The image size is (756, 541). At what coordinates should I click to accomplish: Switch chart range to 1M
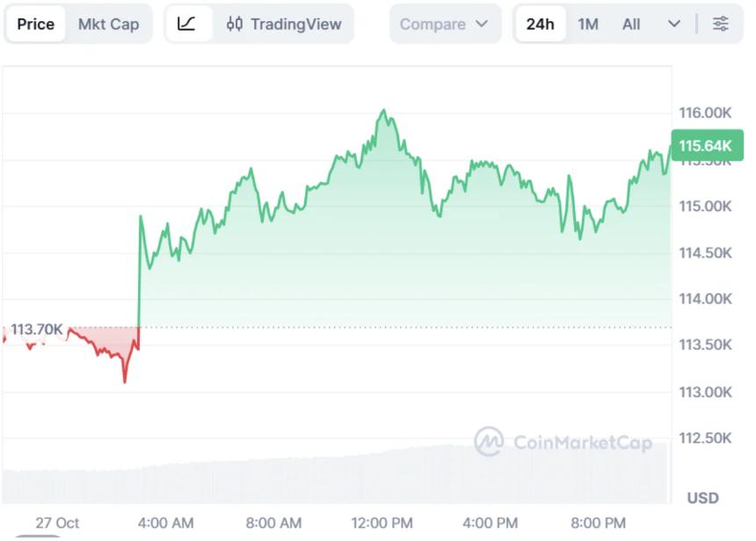point(588,24)
